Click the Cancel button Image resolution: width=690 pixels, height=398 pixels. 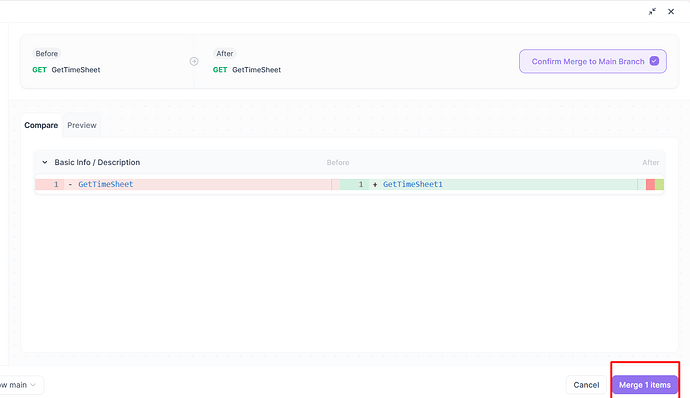click(x=586, y=385)
